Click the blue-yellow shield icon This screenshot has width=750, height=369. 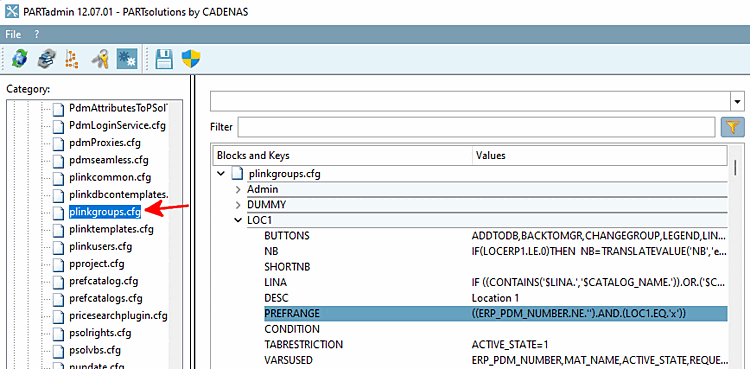coord(191,59)
